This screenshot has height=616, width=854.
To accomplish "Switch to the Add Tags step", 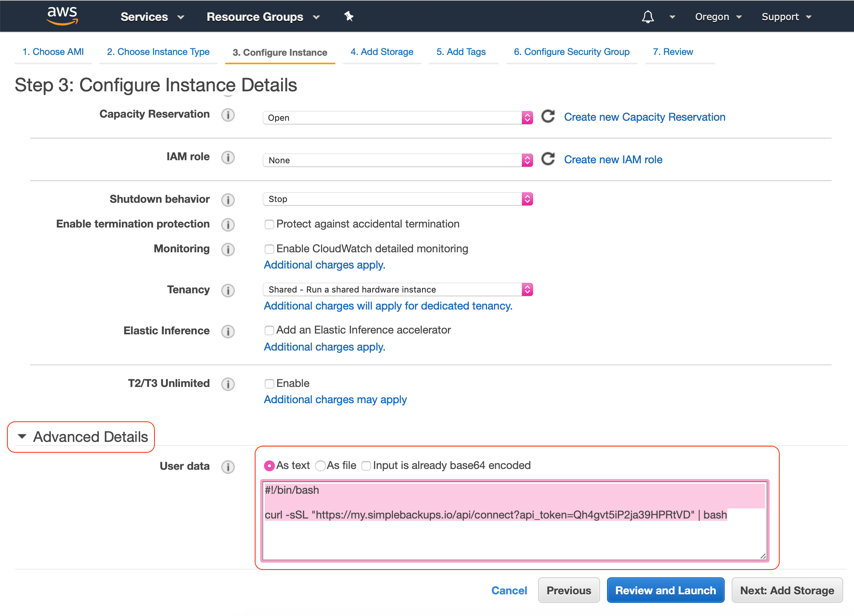I will (461, 51).
